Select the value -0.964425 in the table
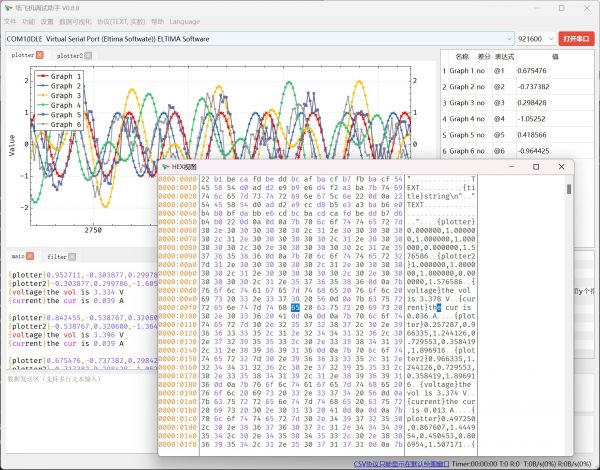 (533, 151)
